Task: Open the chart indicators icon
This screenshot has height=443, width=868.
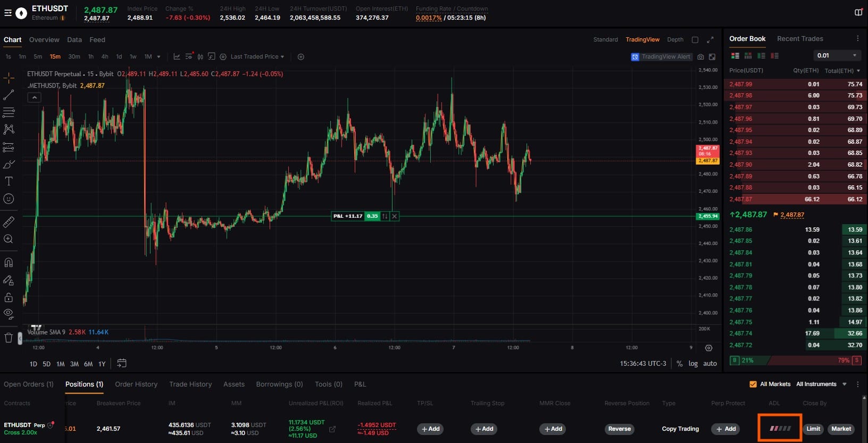Action: 177,56
